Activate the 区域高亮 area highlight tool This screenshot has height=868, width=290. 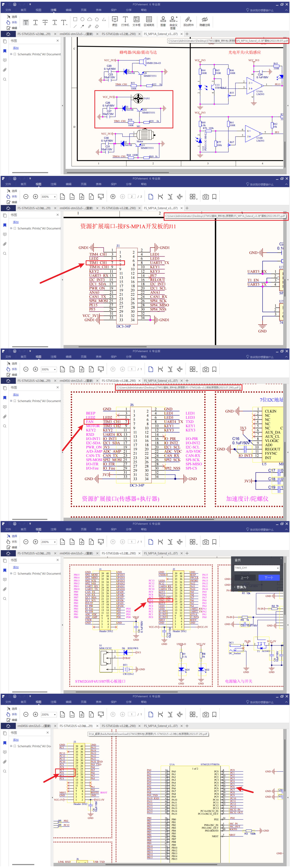point(149,21)
